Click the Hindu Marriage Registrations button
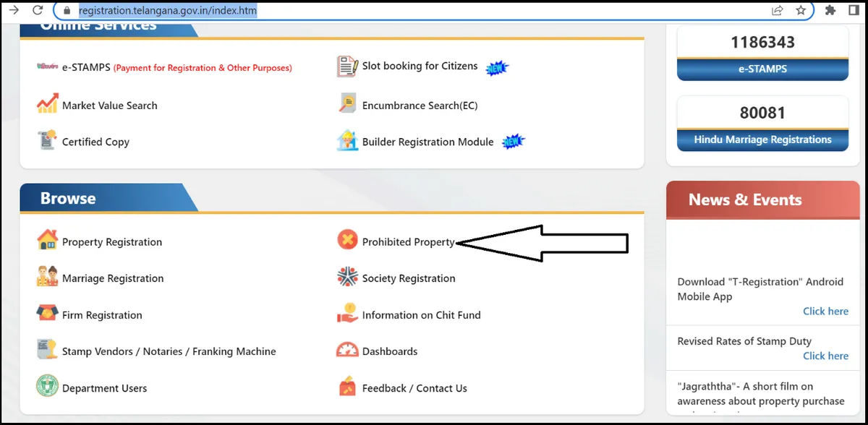This screenshot has width=868, height=425. 762,140
